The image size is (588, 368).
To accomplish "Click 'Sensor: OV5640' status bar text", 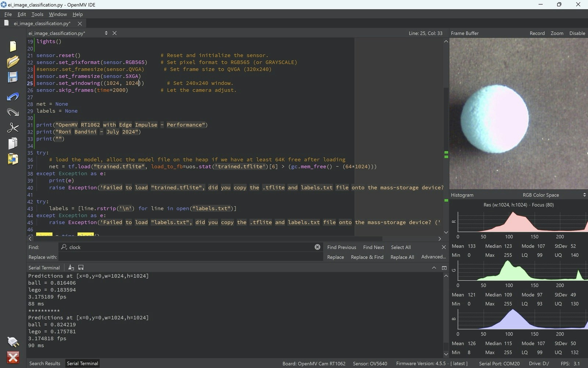I will [x=370, y=364].
